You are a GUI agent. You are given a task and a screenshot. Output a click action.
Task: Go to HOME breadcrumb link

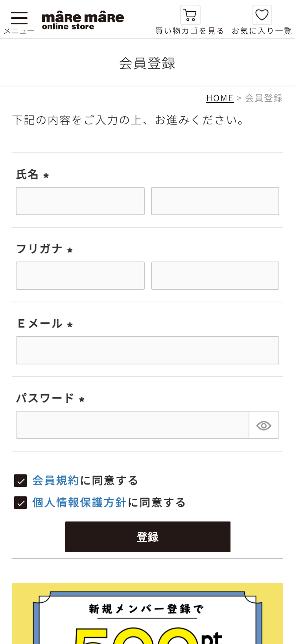click(220, 98)
